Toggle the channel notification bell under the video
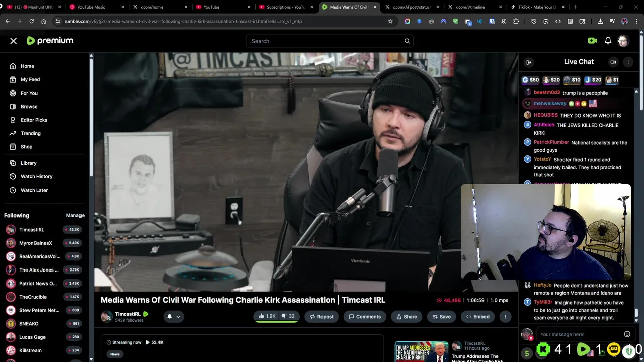This screenshot has width=644, height=362. [170, 317]
